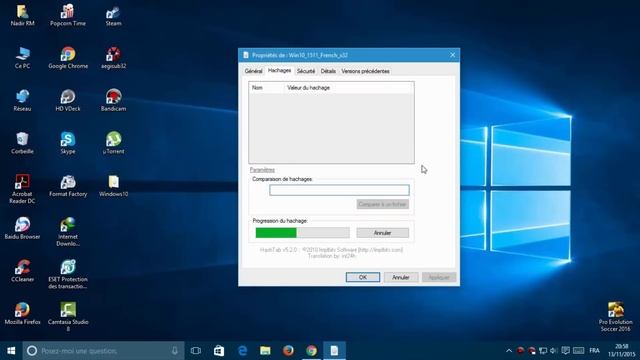Launch Pro Evolution Soccer 2016 shortcut
Screen dimensions: 640x360
pos(616,317)
